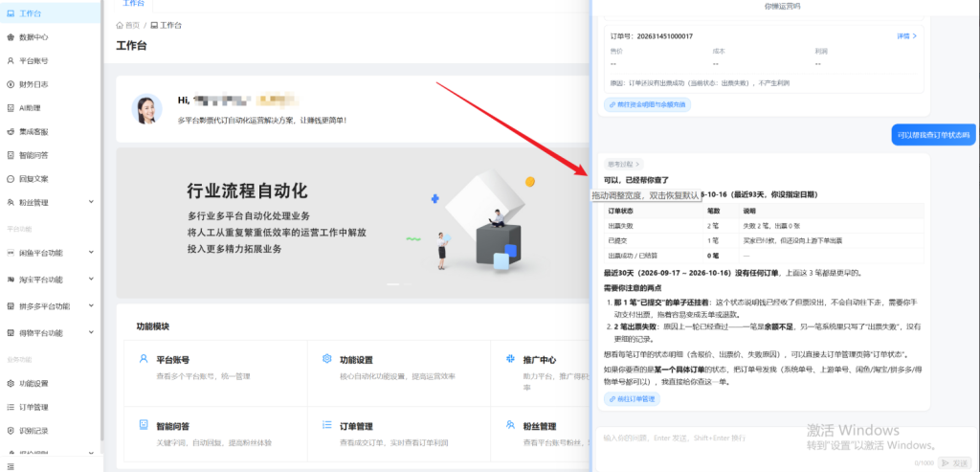Click the collapse sidebar icon at bottom left
980x472 pixels.
[x=10, y=466]
